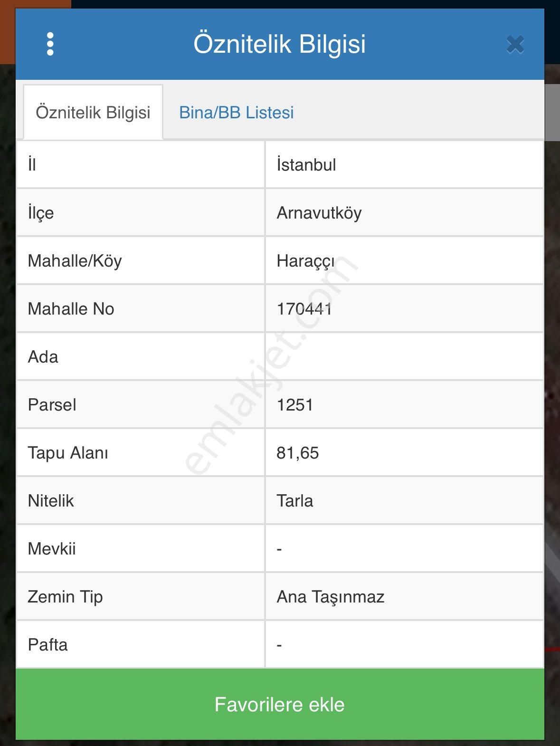
Task: Click the Nitelik value Tarla
Action: coord(295,501)
